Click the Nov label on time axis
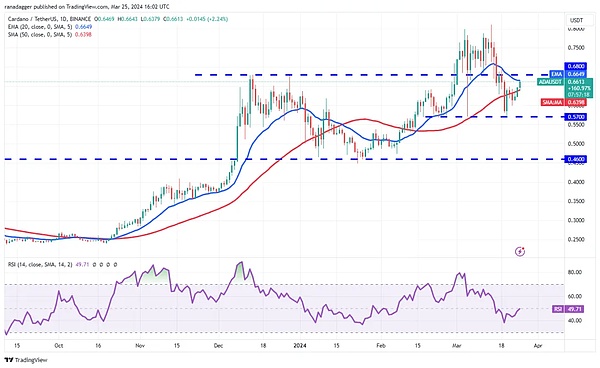Screen dimensions: 600x368 [140, 345]
